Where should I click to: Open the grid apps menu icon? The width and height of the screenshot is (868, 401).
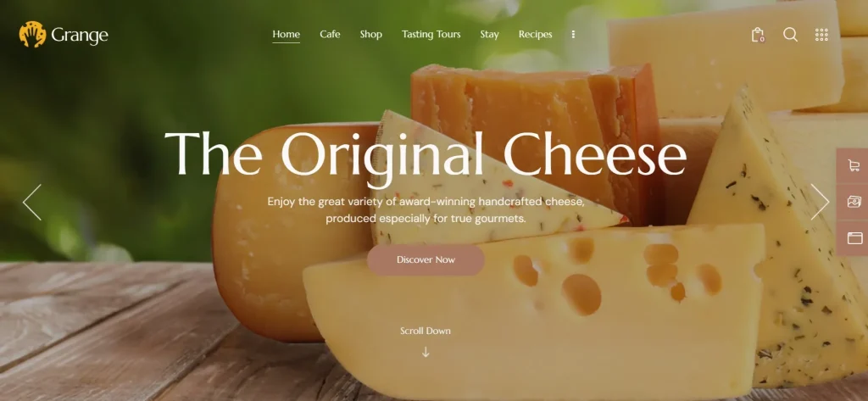(821, 35)
